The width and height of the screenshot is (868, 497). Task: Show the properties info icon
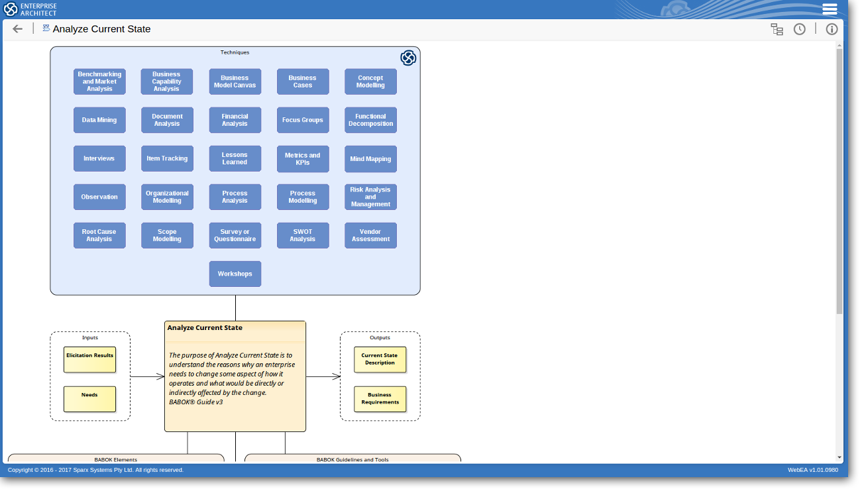pyautogui.click(x=832, y=29)
